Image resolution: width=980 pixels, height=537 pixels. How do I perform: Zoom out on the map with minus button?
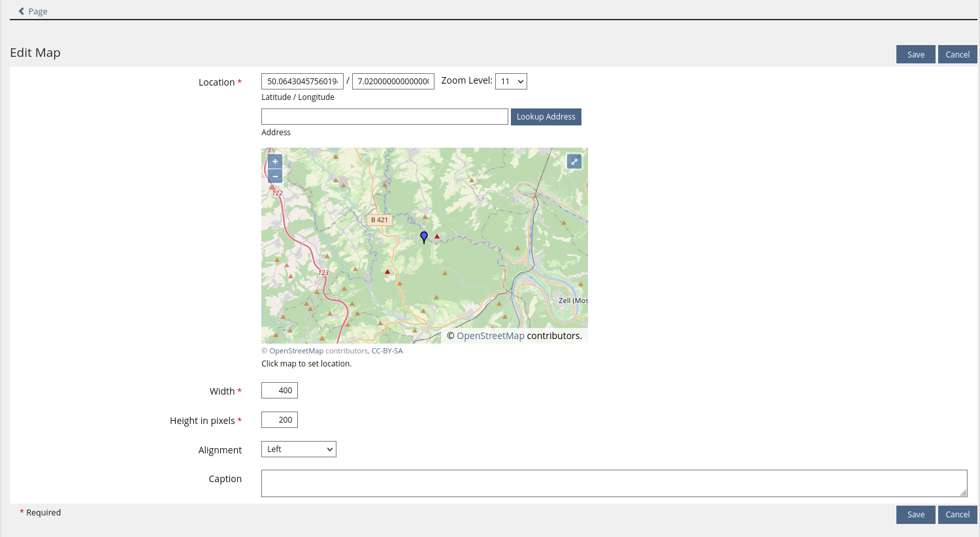tap(275, 176)
